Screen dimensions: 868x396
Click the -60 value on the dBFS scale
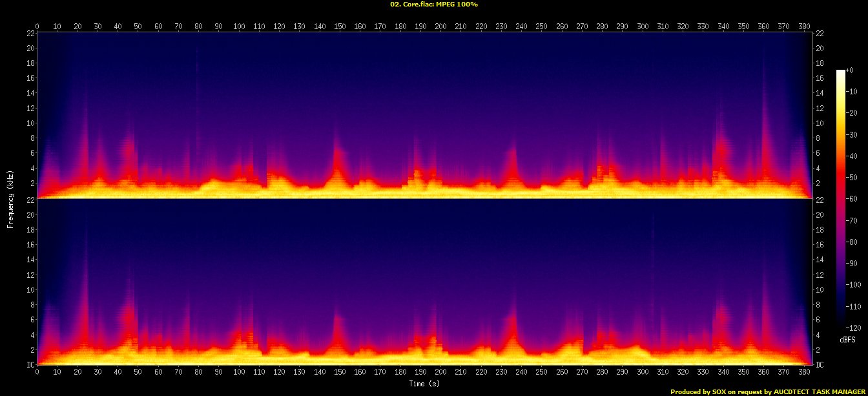point(852,199)
